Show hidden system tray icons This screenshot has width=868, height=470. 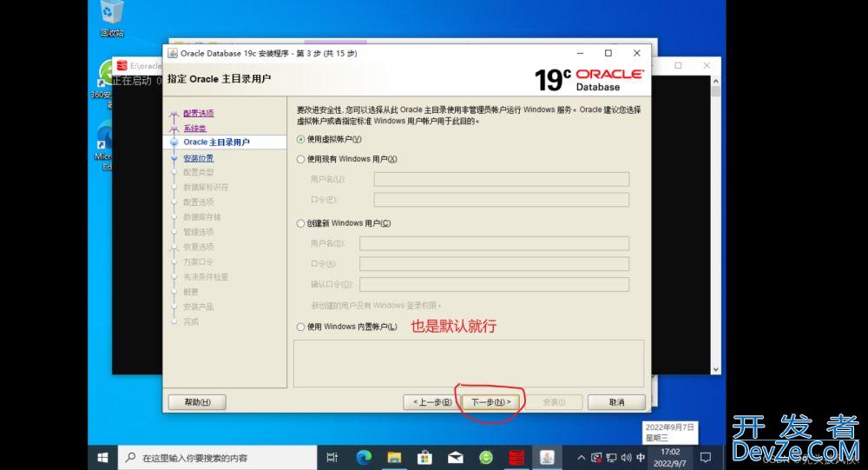coord(581,458)
